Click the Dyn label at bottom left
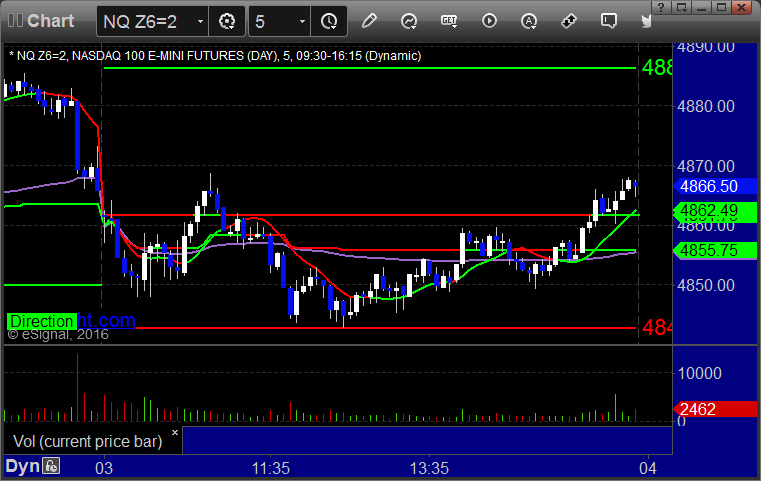Image resolution: width=761 pixels, height=481 pixels. (x=22, y=466)
